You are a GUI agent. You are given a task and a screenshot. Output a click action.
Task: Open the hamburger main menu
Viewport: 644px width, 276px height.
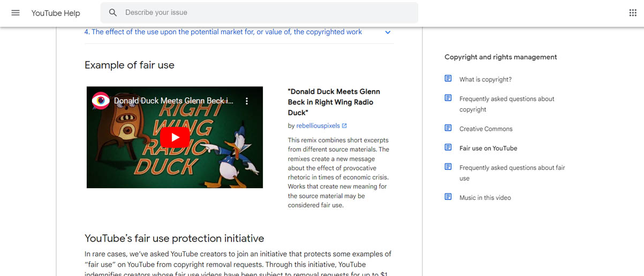[x=16, y=13]
